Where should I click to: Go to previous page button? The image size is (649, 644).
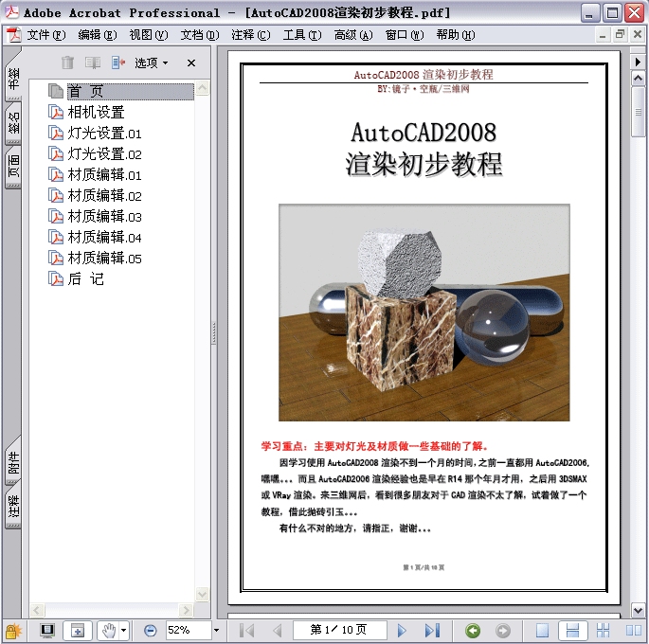tap(278, 631)
